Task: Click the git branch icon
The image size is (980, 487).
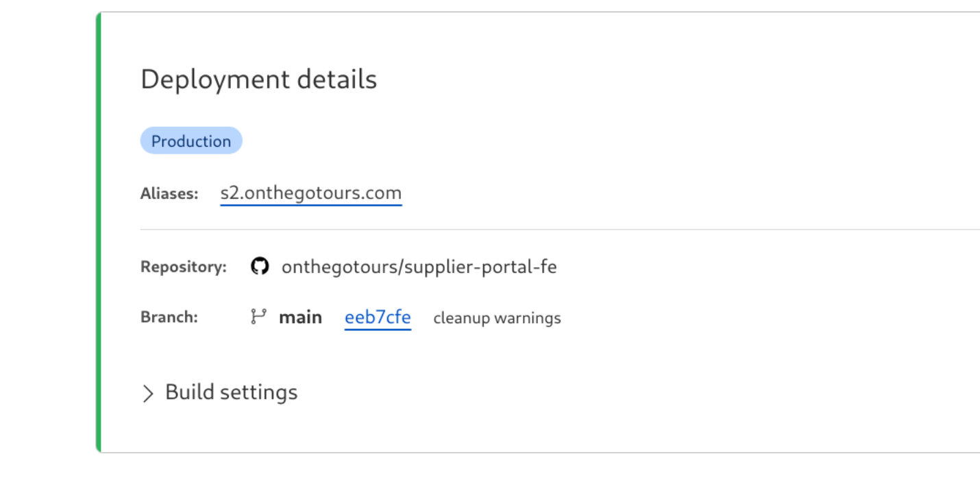Action: pyautogui.click(x=258, y=317)
